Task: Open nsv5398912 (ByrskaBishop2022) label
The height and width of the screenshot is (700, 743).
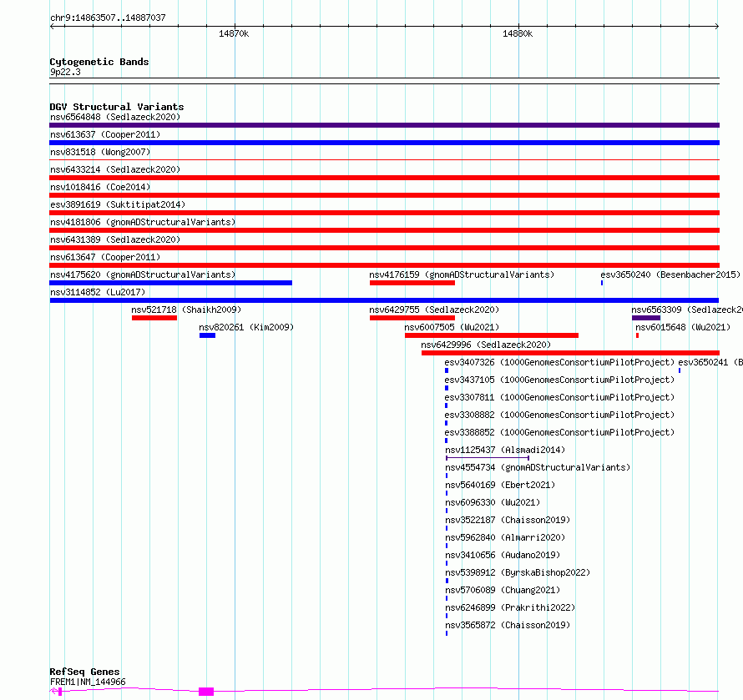Action: tap(518, 572)
